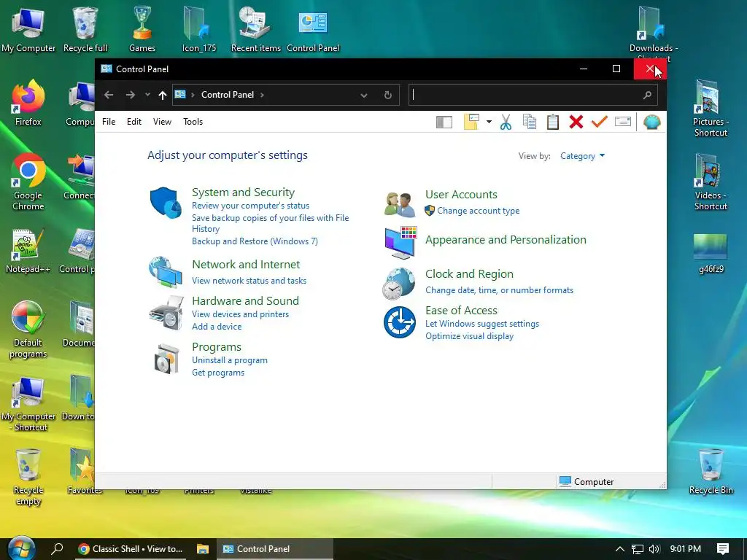The height and width of the screenshot is (560, 747).
Task: Click the Programs disc box icon
Action: pos(166,359)
